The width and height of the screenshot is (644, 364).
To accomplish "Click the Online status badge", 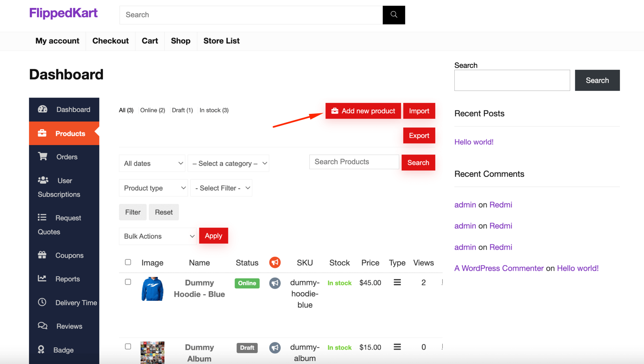I will [247, 283].
